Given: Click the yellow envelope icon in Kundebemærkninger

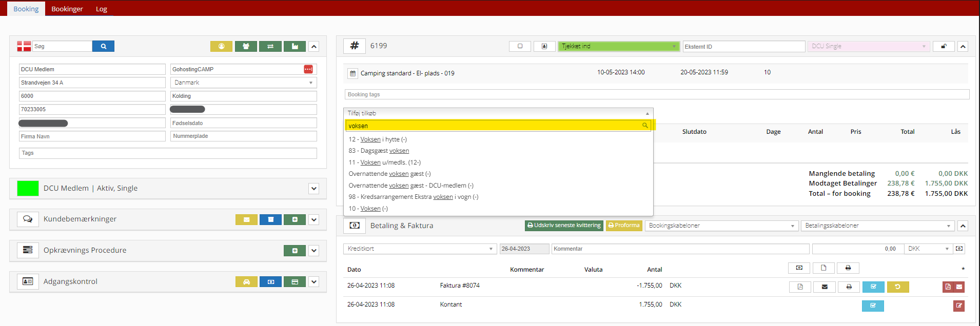Looking at the screenshot, I should 246,219.
